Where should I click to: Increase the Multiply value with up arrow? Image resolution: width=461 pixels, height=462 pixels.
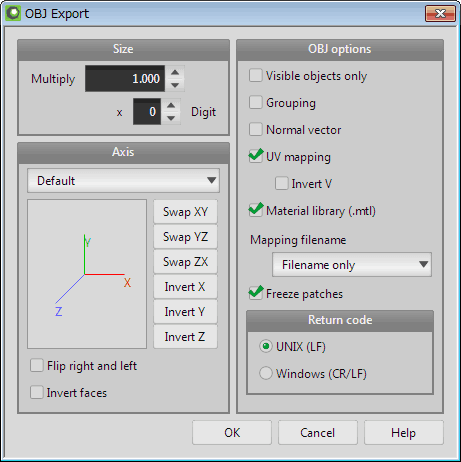pos(175,72)
